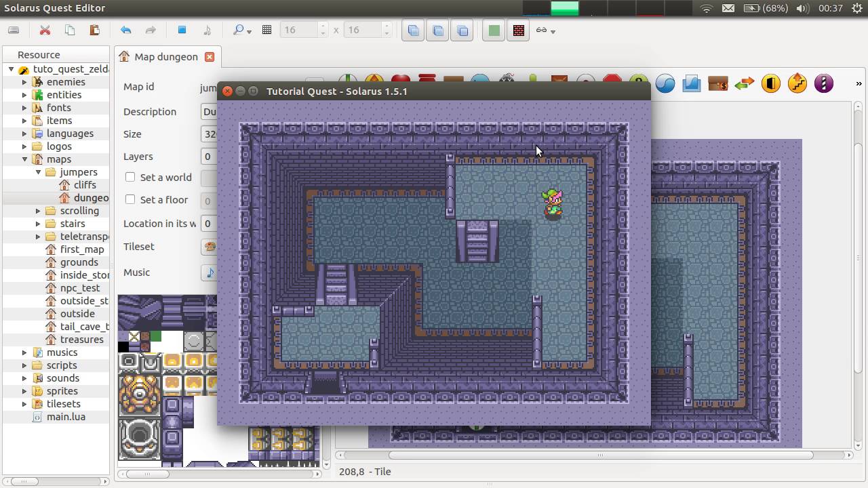Expand the scrolling folder
Screen dimensions: 868x488
(38, 211)
